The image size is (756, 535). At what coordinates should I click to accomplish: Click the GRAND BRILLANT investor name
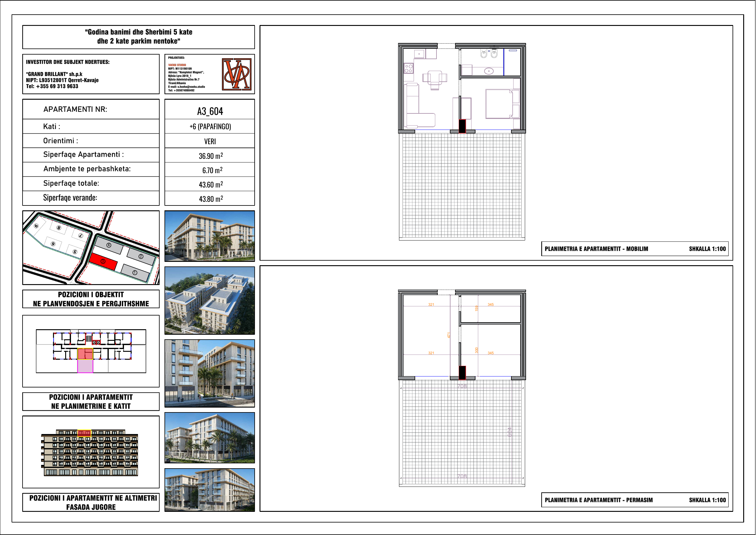coord(54,74)
